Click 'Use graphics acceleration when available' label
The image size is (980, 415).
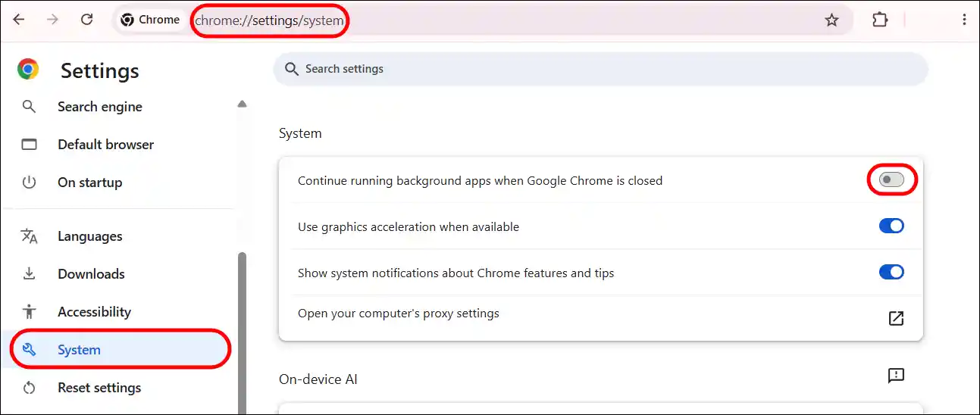click(409, 226)
